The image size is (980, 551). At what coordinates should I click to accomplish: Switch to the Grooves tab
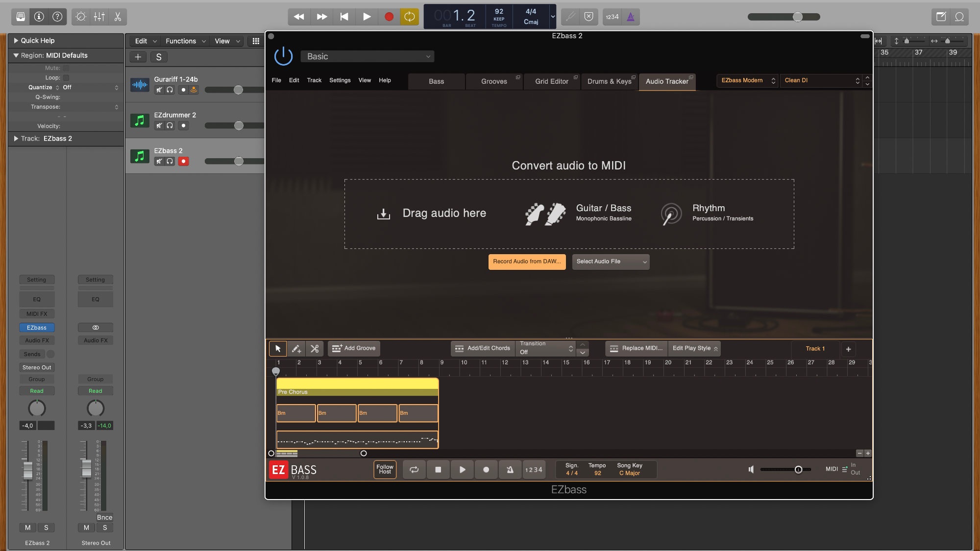click(x=493, y=81)
